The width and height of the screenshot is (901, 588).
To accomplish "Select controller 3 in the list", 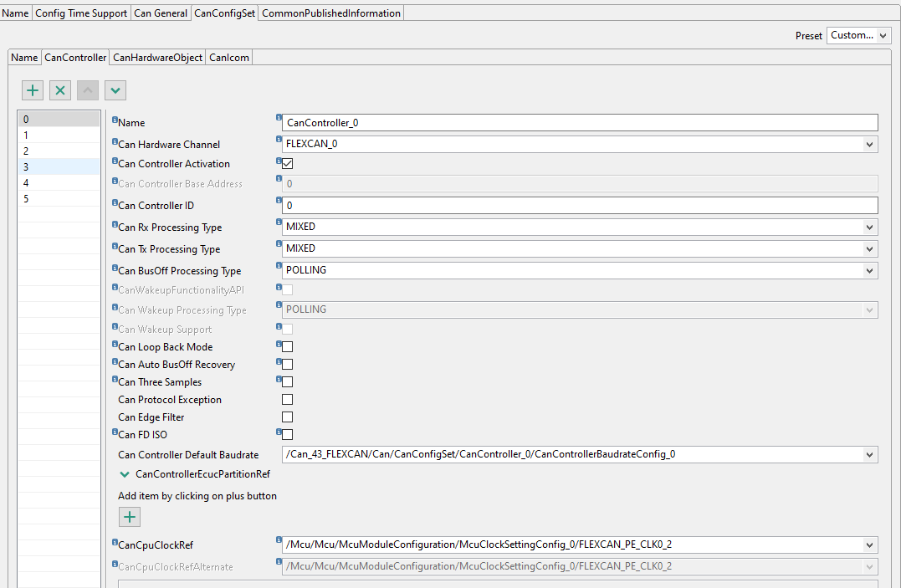I will [59, 166].
